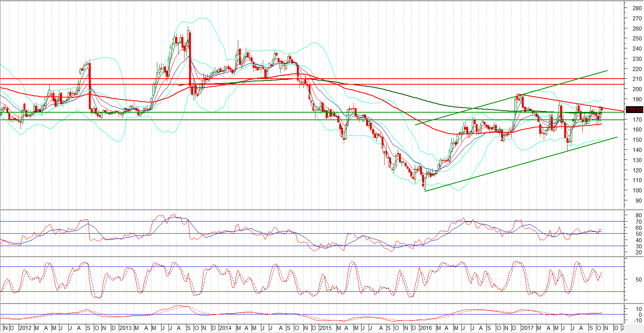Screen dimensions: 644x333
Task: Click the 2012 year label on time axis
Action: 25,328
